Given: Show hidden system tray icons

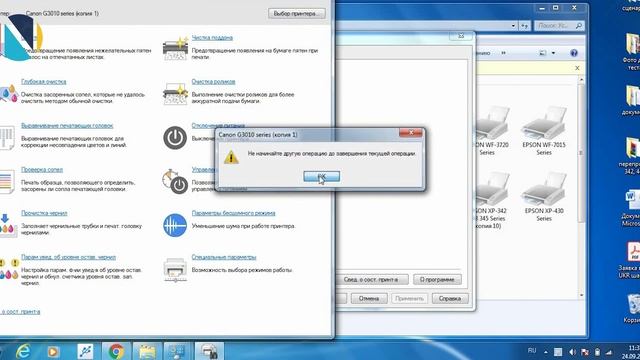Looking at the screenshot, I should point(546,352).
